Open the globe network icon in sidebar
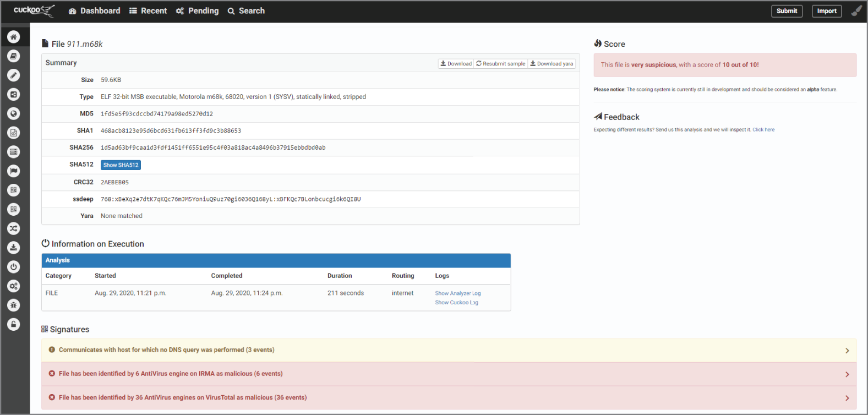This screenshot has width=868, height=415. coord(14,113)
